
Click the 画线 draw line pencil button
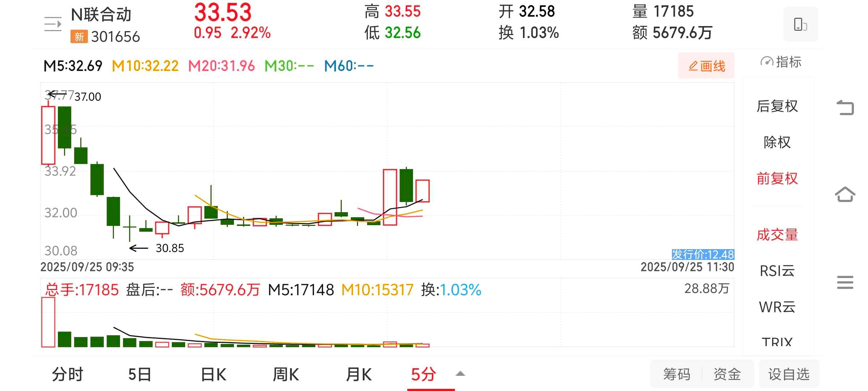706,66
